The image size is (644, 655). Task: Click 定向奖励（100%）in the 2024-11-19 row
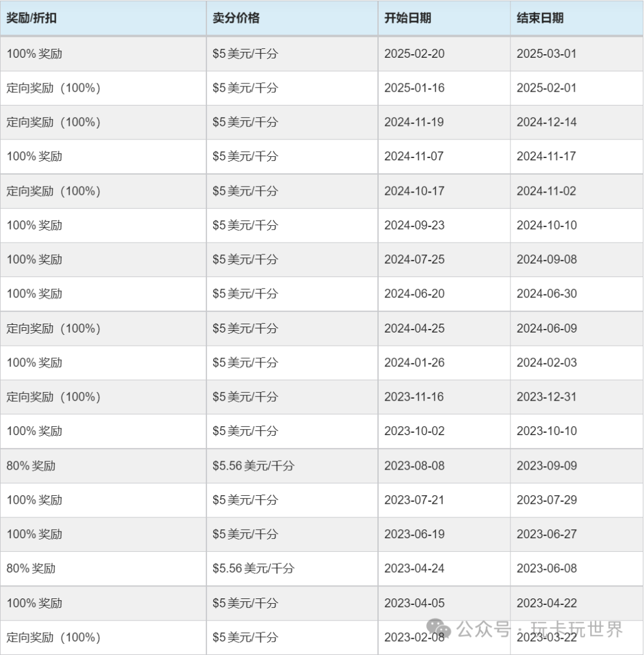tap(54, 122)
